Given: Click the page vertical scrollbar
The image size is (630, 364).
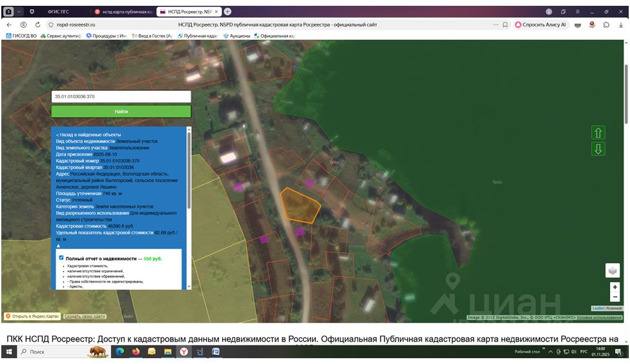Looking at the screenshot, I should pyautogui.click(x=626, y=94).
